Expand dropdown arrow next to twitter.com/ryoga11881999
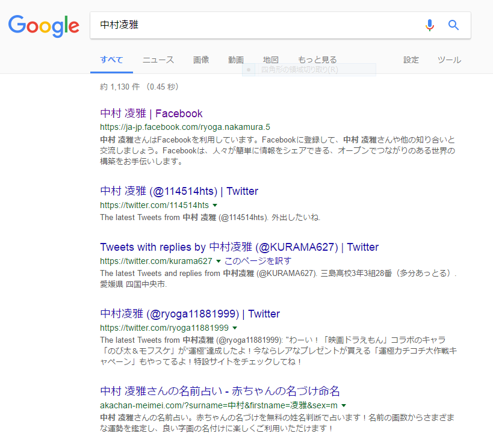 (235, 328)
